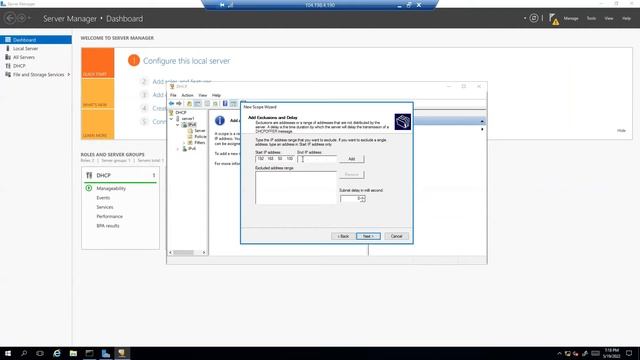
Task: Select Server Options under IPv4
Action: click(200, 131)
